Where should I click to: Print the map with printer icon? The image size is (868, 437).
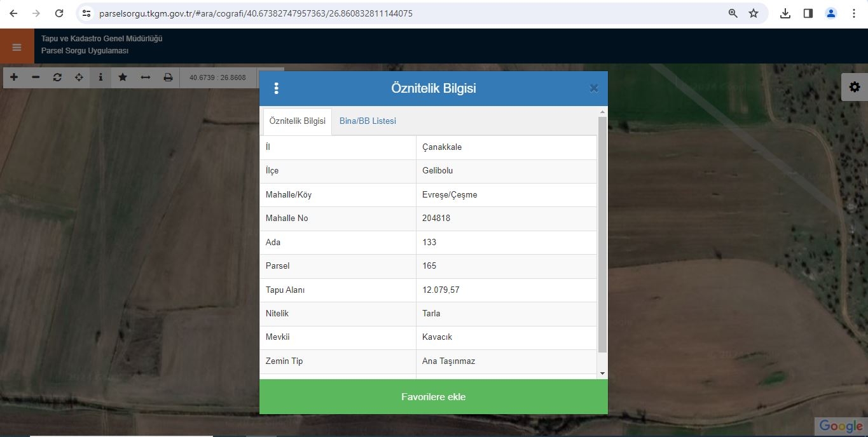point(168,77)
